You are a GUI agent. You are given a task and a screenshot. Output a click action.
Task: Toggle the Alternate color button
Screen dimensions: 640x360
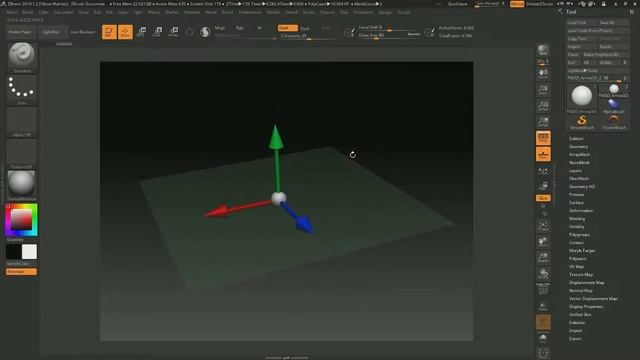[x=21, y=272]
